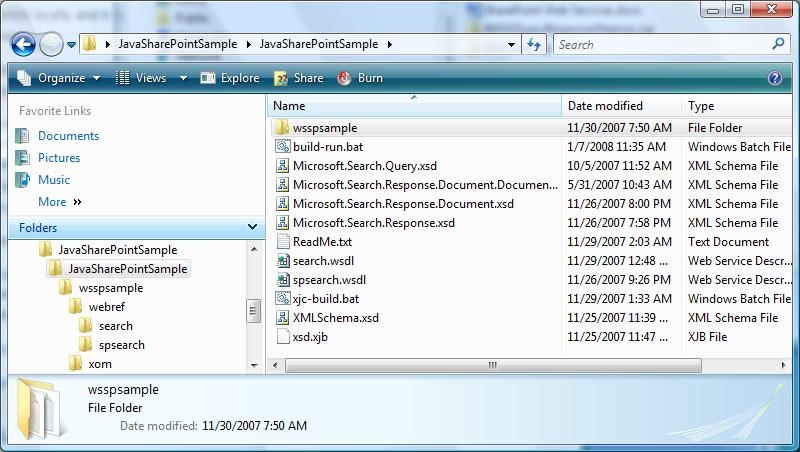
Task: Click the ReadMe.txt file name
Action: click(x=322, y=241)
